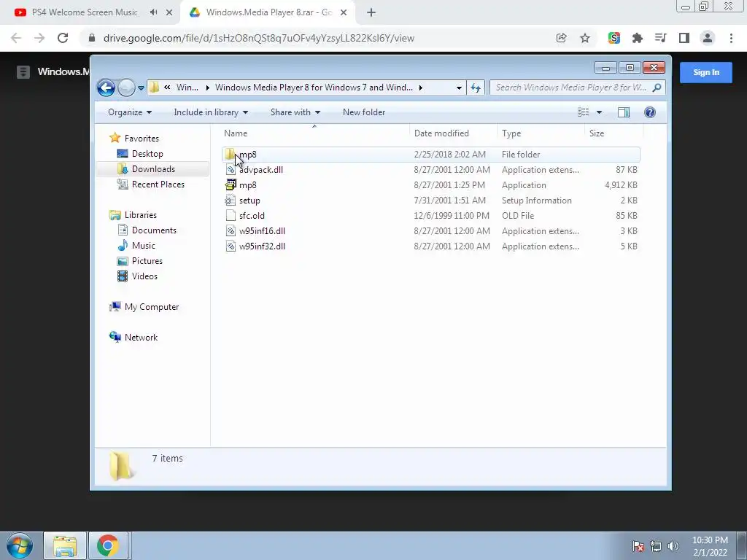Image resolution: width=747 pixels, height=560 pixels.
Task: Toggle the preview pane
Action: (624, 112)
